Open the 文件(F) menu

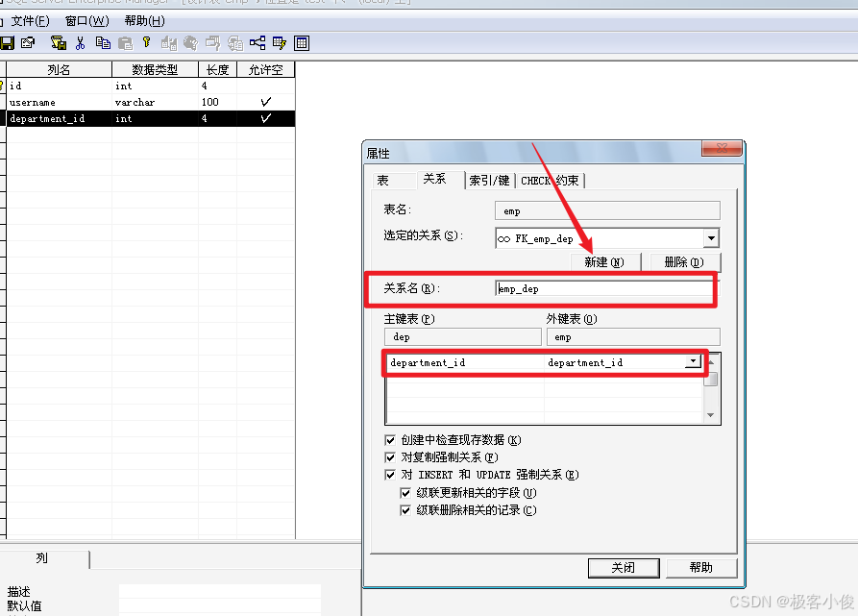click(30, 21)
